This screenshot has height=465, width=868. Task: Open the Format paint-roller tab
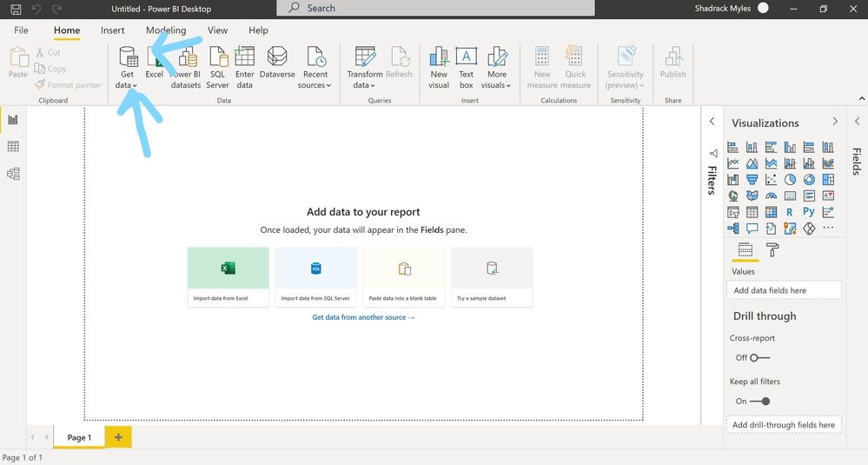[772, 250]
